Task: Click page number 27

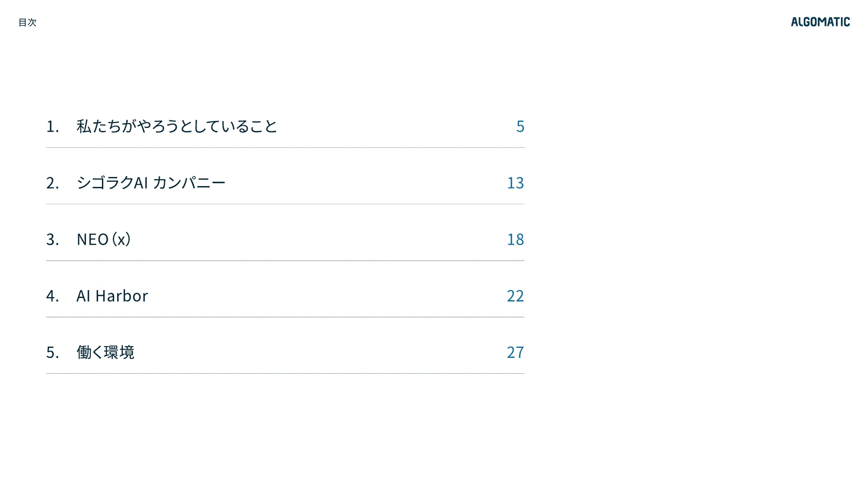Action: click(516, 352)
